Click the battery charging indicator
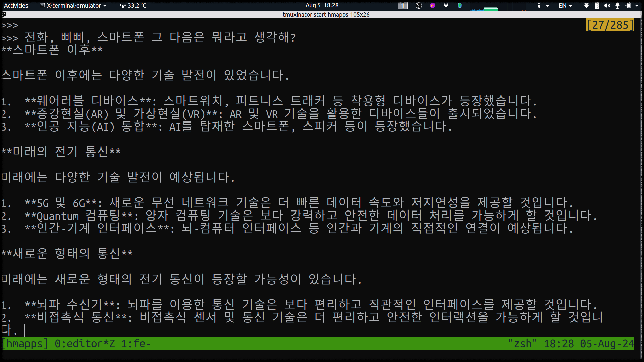 coord(628,5)
